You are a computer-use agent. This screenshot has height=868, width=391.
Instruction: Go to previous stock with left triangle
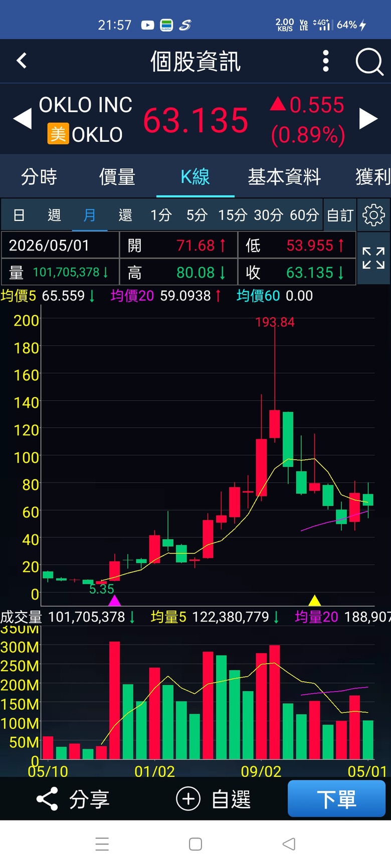tap(22, 119)
